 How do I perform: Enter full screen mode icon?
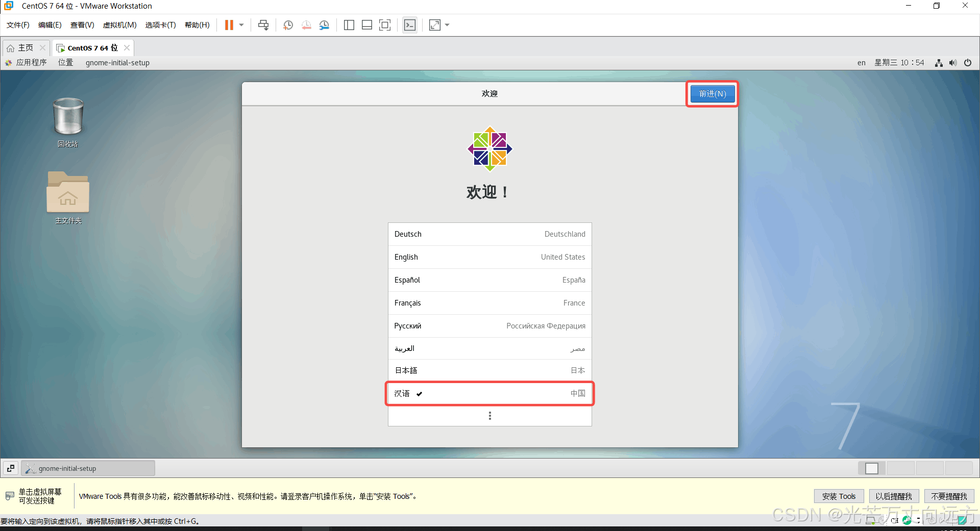point(385,25)
